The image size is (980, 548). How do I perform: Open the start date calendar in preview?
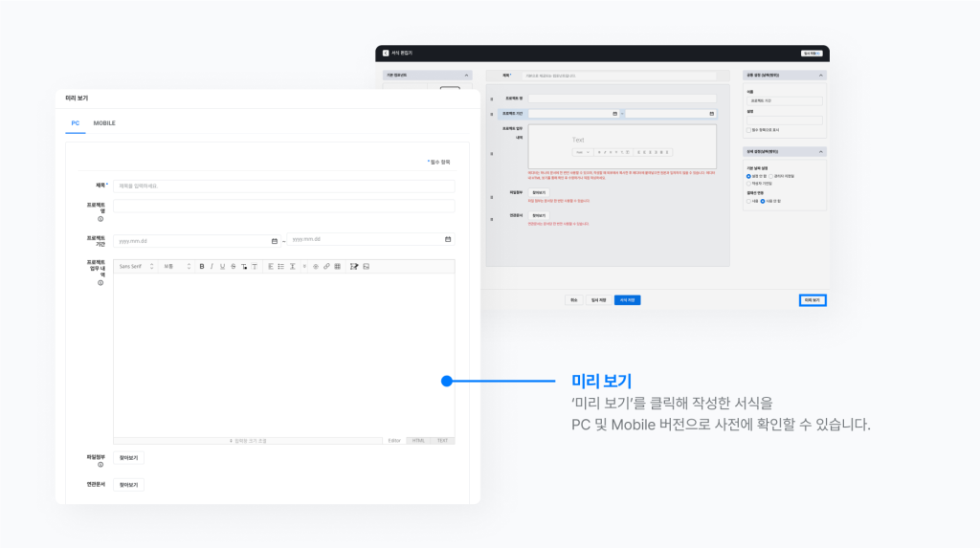click(x=275, y=241)
